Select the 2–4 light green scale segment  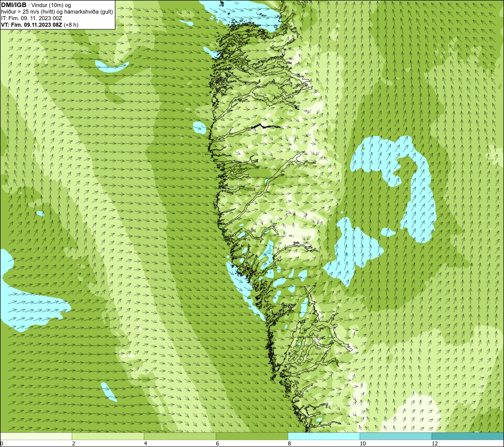click(x=108, y=436)
